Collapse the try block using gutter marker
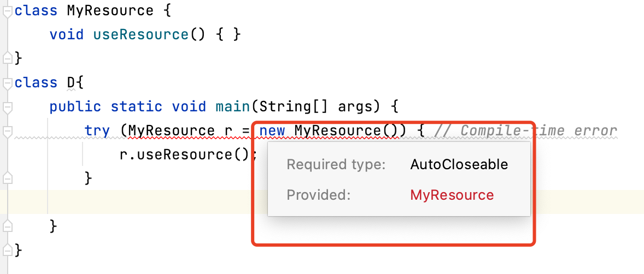This screenshot has width=644, height=274. [7, 131]
